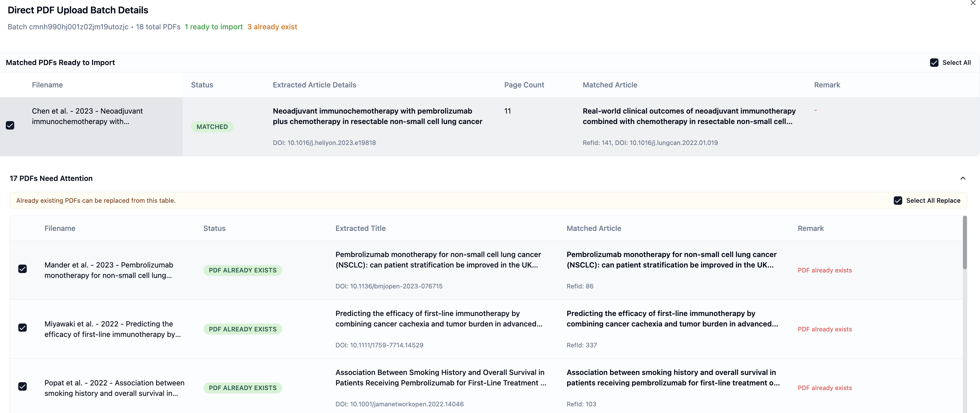This screenshot has width=980, height=413.
Task: Open the Real-world clinical outcomes matched article
Action: click(689, 116)
